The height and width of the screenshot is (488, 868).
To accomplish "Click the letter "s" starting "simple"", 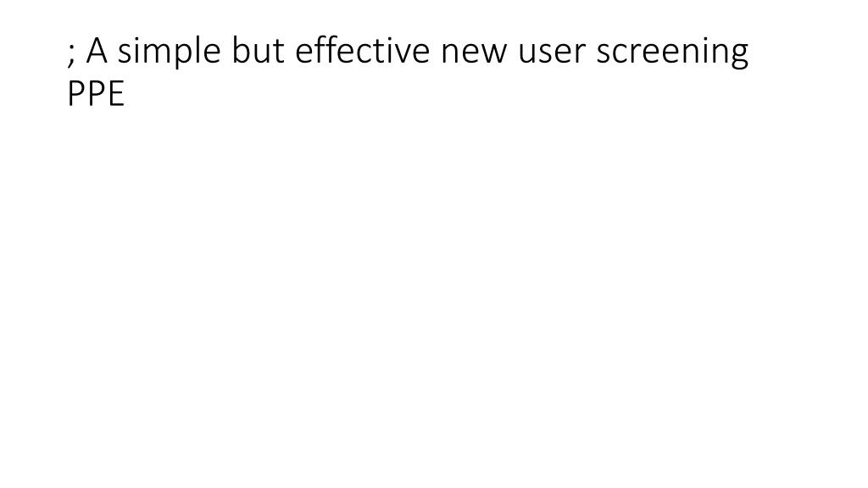I will coord(125,53).
